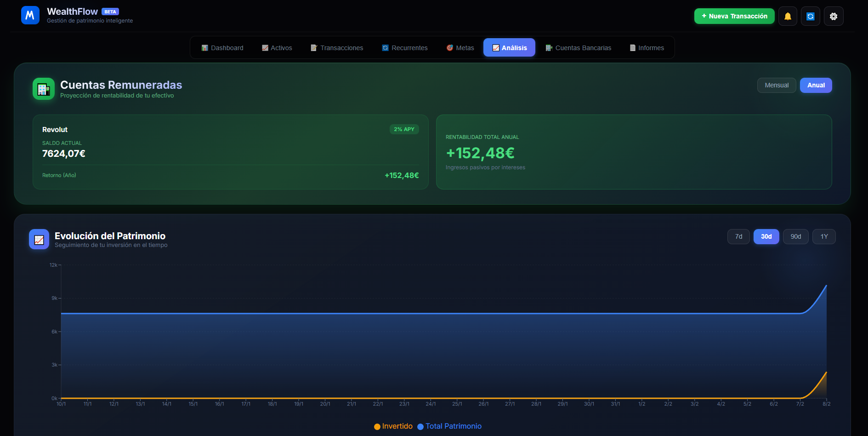868x436 pixels.
Task: Click the Ingresos pasivos por intereses text
Action: 485,167
